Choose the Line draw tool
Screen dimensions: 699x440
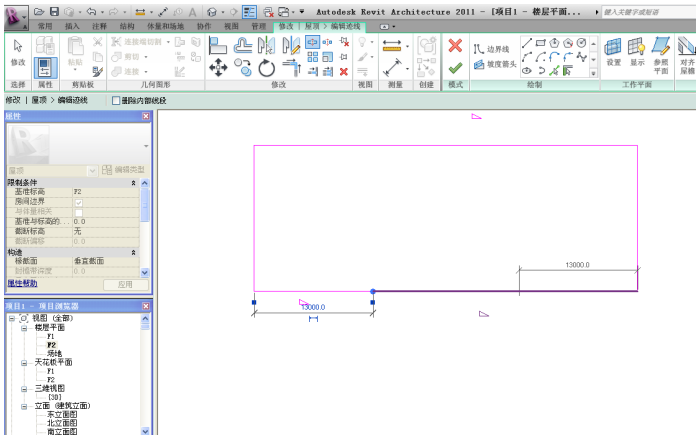(527, 43)
